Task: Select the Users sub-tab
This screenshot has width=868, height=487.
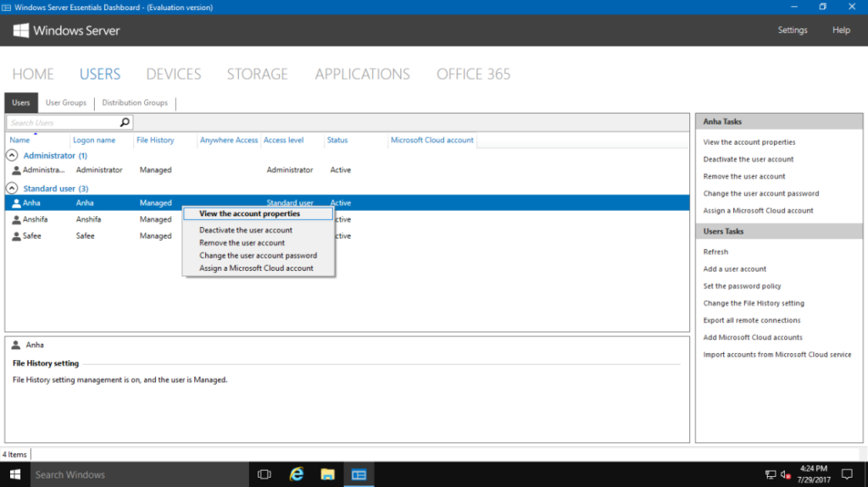Action: (21, 102)
